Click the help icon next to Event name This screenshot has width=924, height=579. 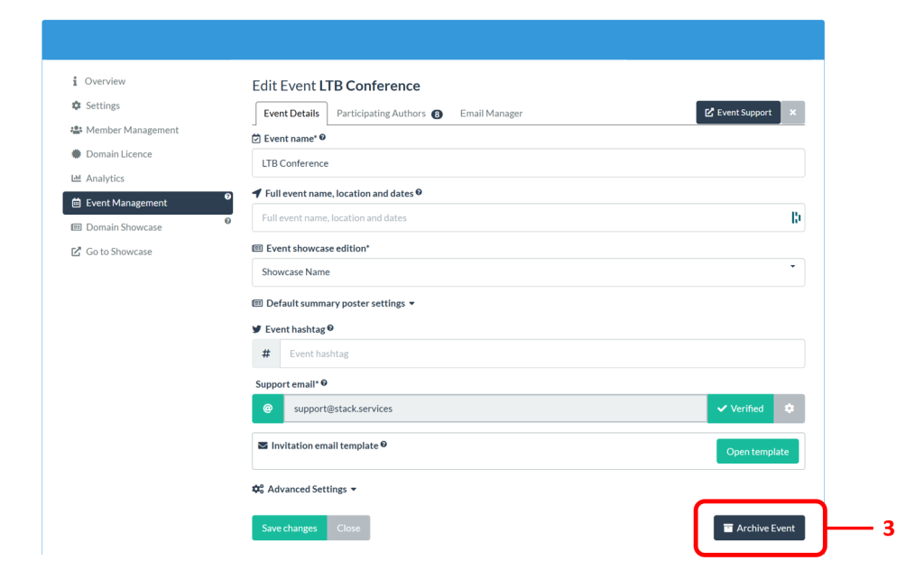point(323,138)
